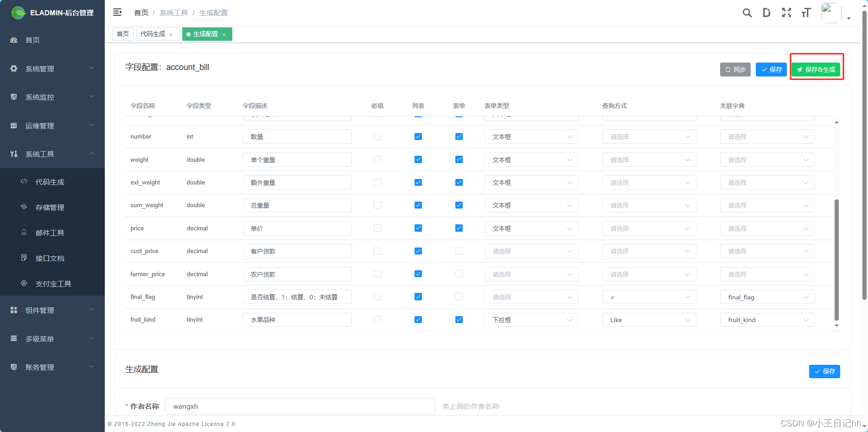Click the 代码生成 code icon

(24, 181)
